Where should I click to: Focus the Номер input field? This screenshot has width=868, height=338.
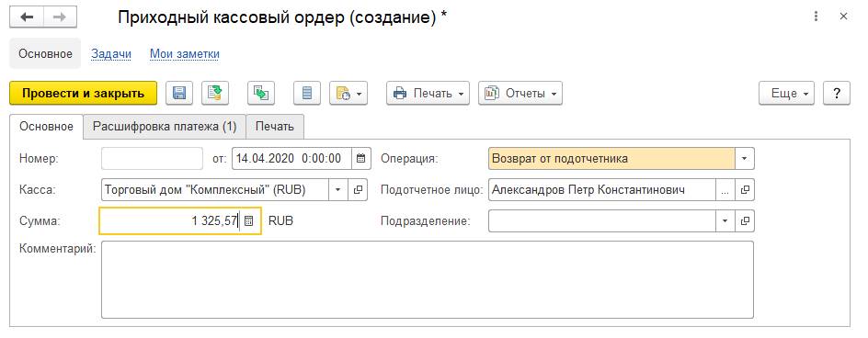153,159
